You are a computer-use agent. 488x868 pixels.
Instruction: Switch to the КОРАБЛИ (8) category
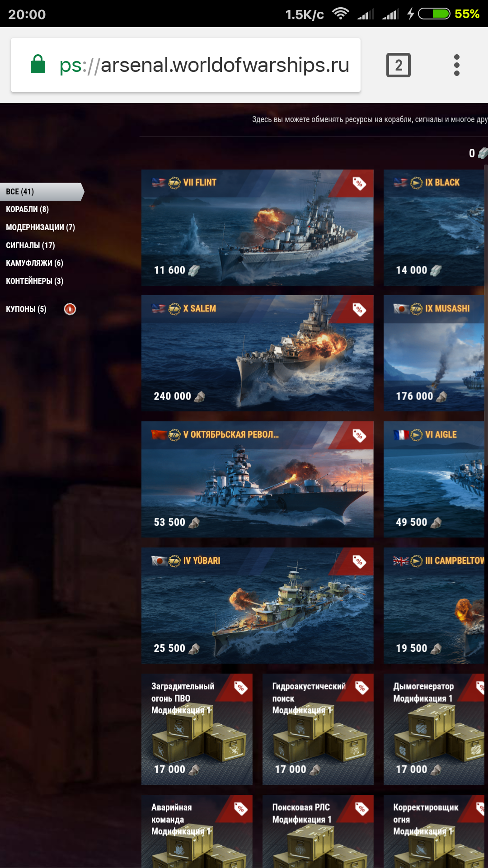pos(27,209)
